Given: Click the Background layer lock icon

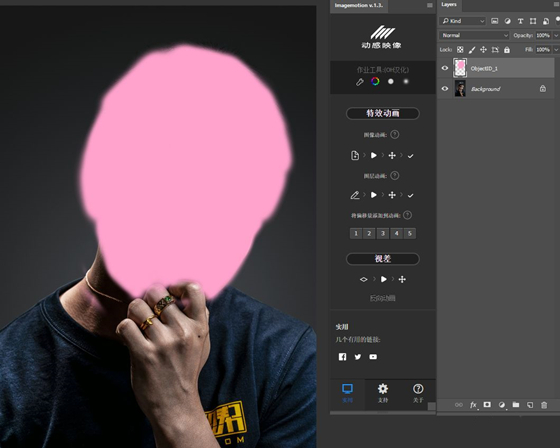Looking at the screenshot, I should click(x=542, y=88).
